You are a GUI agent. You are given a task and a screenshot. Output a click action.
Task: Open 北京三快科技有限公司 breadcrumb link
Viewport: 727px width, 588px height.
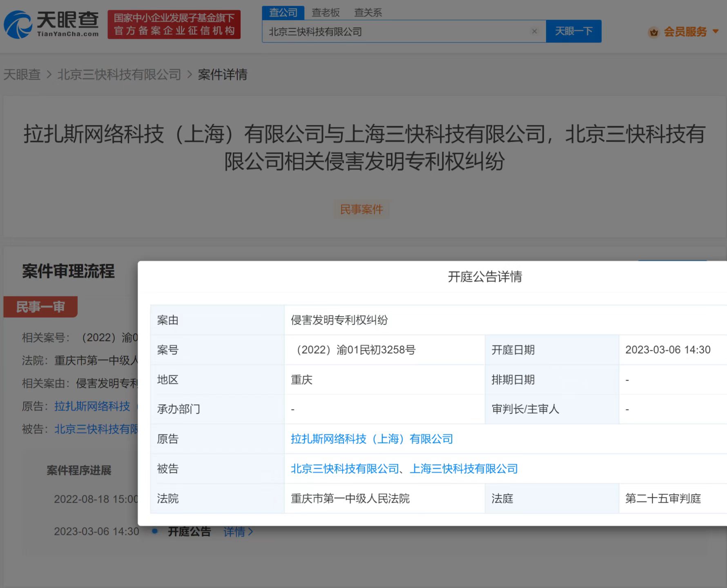(119, 74)
